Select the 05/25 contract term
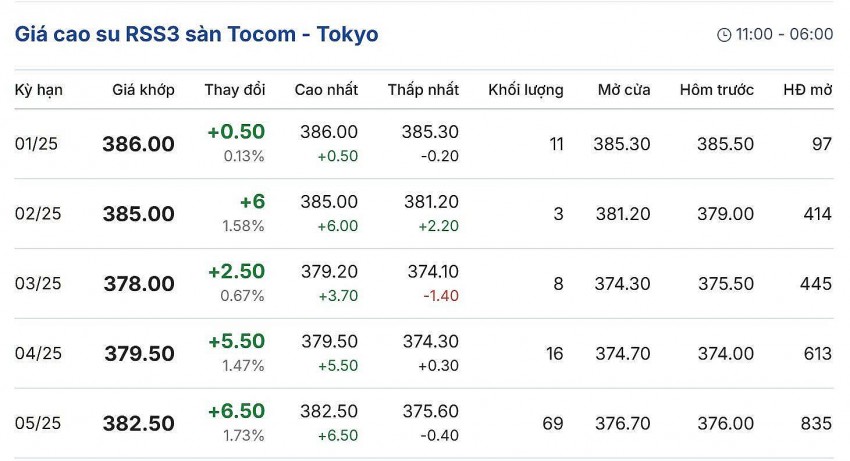Viewport: 850px width, 461px height. click(x=38, y=424)
